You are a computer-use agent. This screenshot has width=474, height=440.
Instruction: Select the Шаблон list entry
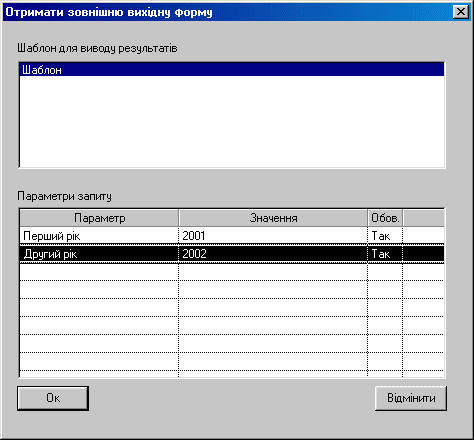(x=232, y=70)
